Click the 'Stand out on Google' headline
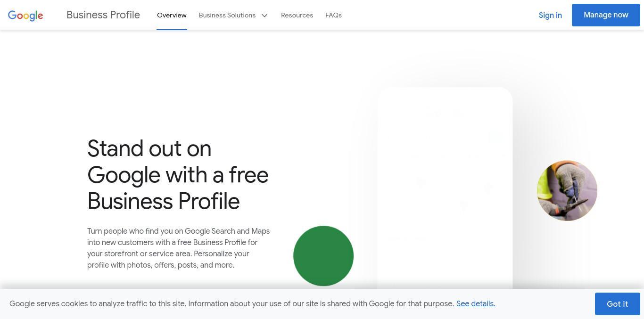Screen dimensions: 644x319 point(178,175)
